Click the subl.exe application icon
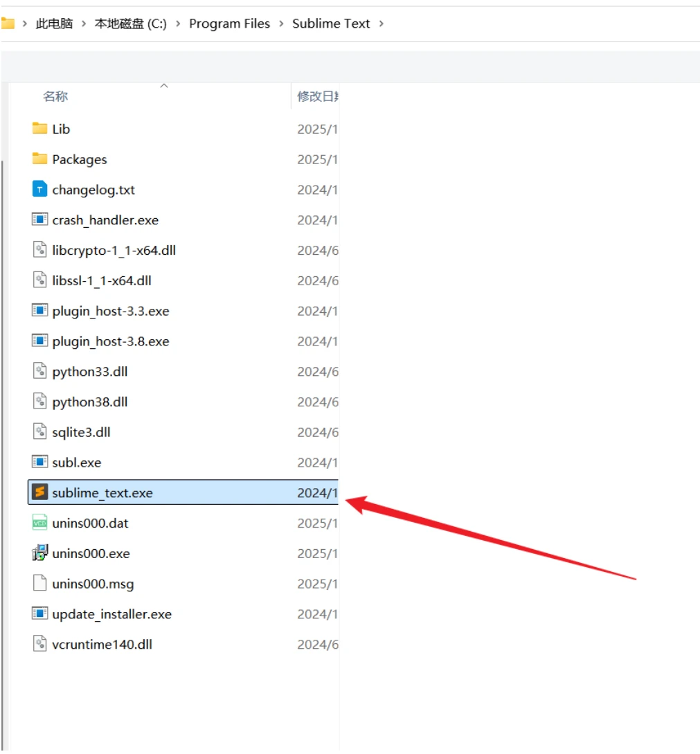 [x=39, y=462]
